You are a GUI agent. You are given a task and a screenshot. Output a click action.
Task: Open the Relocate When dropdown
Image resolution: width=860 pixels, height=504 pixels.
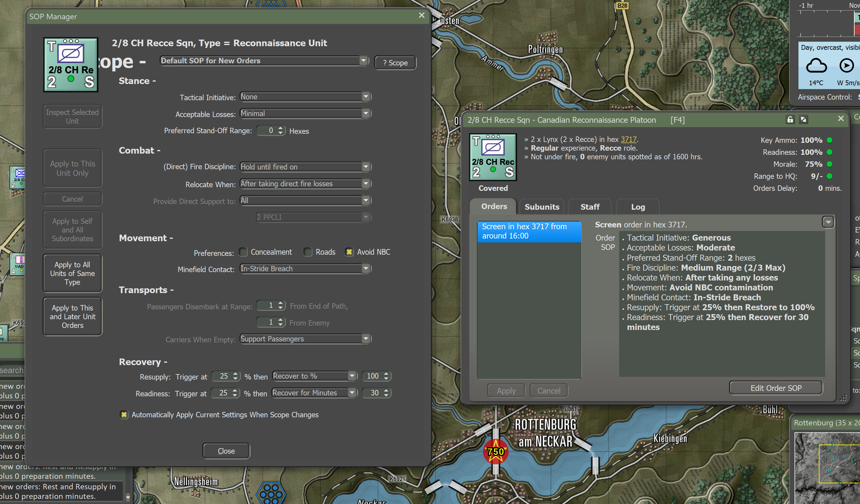[x=306, y=184]
